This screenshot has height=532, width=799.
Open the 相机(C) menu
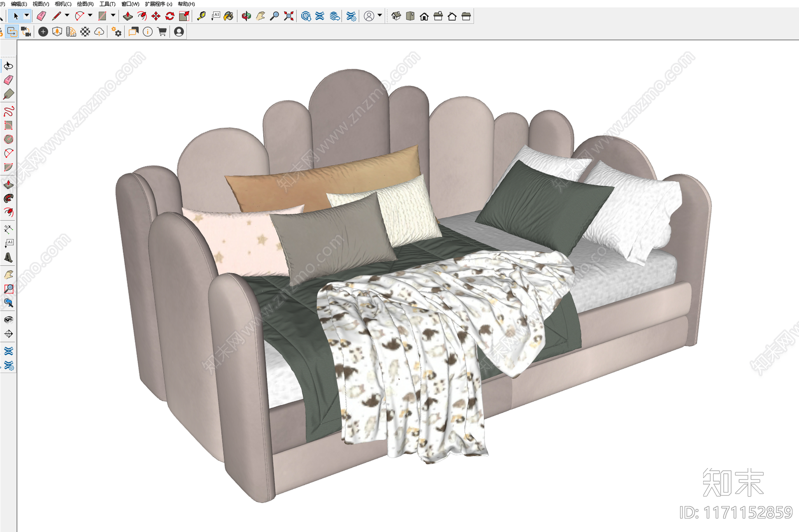click(x=63, y=4)
